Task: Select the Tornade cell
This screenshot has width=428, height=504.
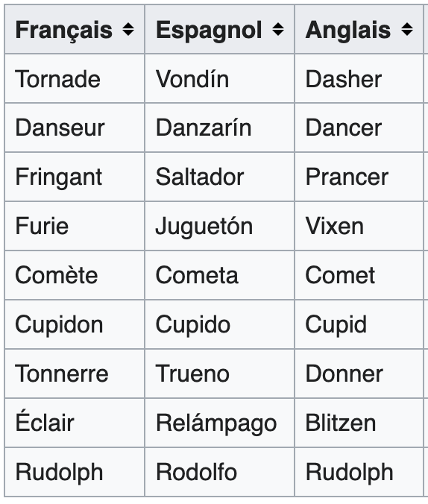Action: pos(75,78)
